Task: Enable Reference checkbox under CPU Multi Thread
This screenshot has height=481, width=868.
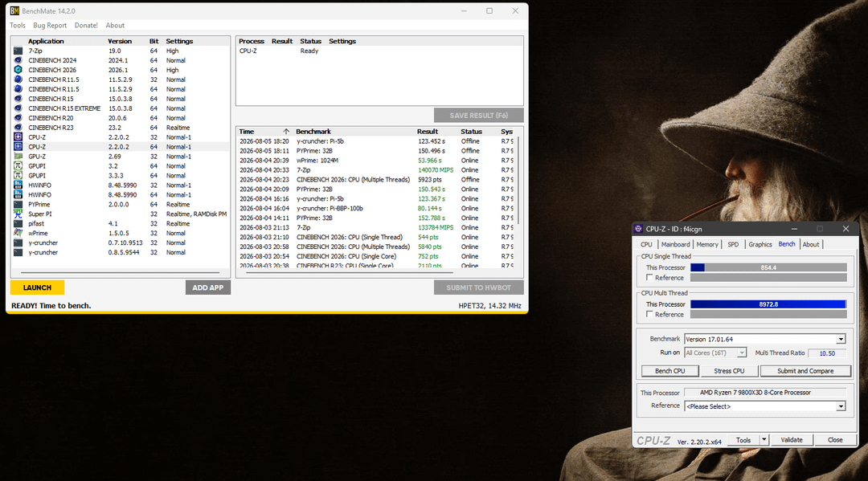Action: coord(650,314)
